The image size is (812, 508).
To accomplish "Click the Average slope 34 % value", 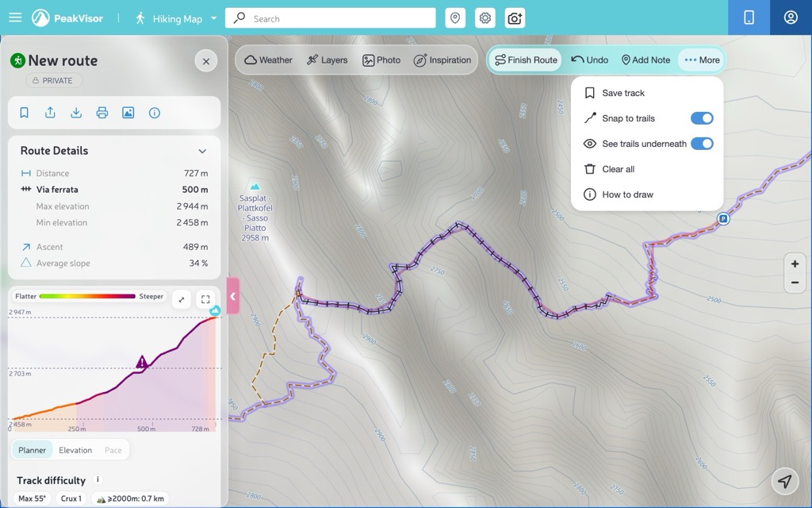I will click(198, 264).
